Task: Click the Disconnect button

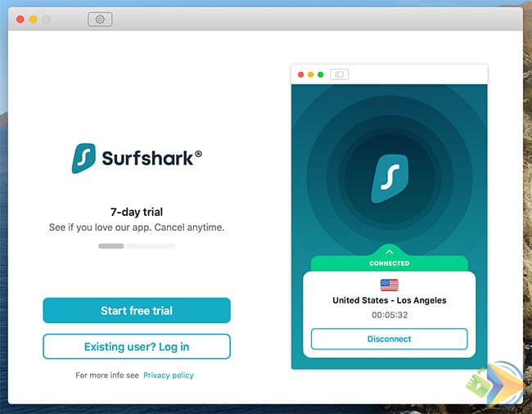Action: 390,339
